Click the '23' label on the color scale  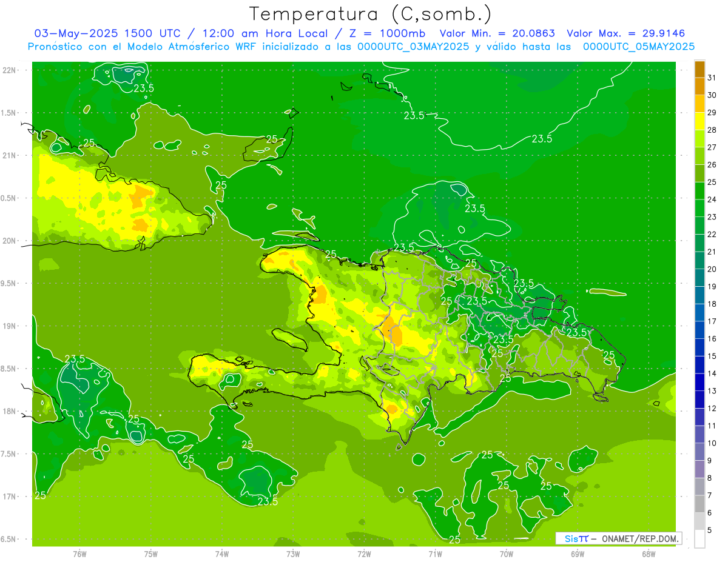pos(712,217)
